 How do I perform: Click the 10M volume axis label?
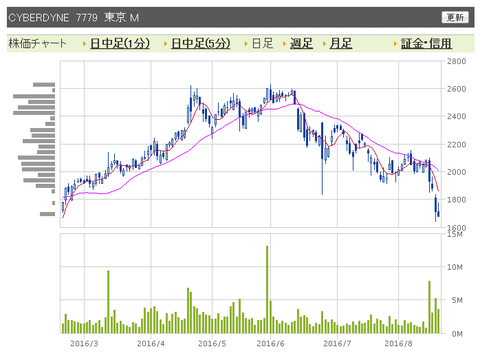[455, 267]
